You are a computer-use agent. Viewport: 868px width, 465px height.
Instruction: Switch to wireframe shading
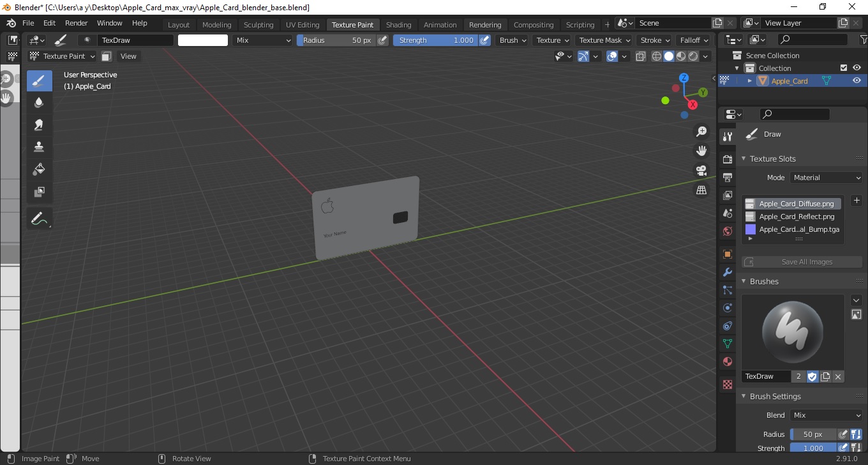pos(657,56)
